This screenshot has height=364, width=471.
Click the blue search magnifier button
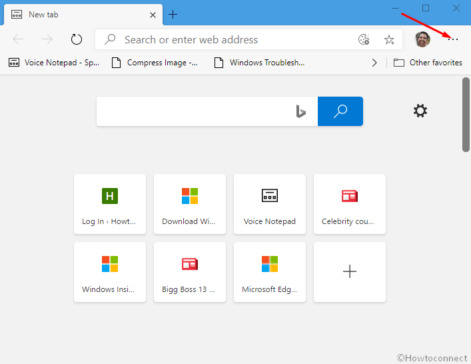click(x=340, y=111)
